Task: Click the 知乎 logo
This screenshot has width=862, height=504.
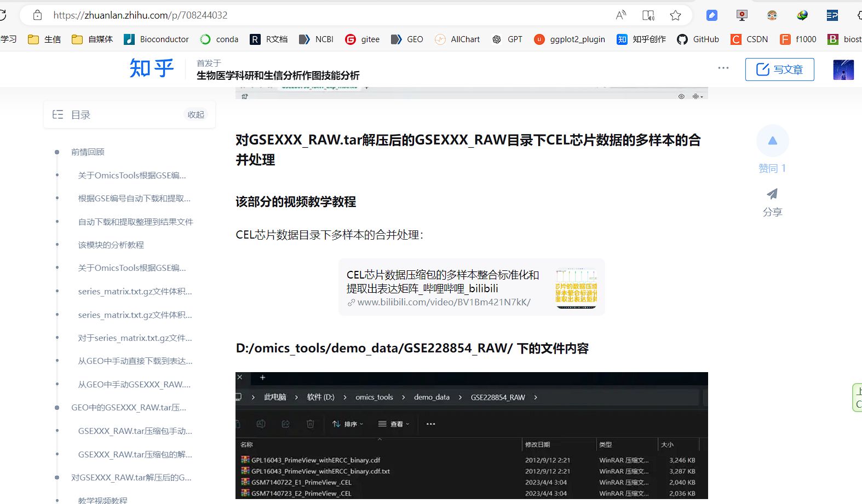Action: (x=152, y=69)
